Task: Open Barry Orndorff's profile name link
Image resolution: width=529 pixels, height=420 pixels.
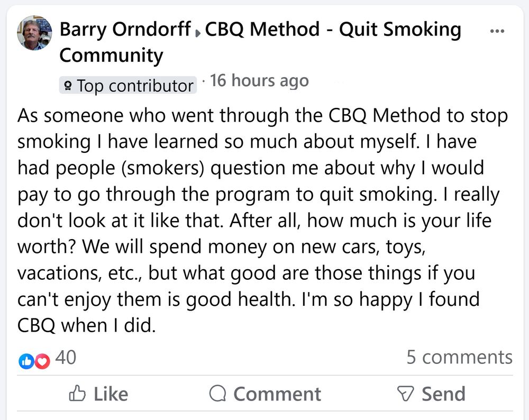Action: (125, 30)
